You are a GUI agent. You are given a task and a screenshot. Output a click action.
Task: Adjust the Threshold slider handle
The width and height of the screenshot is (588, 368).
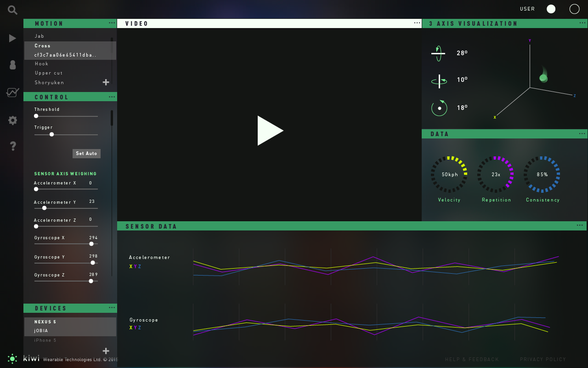36,116
